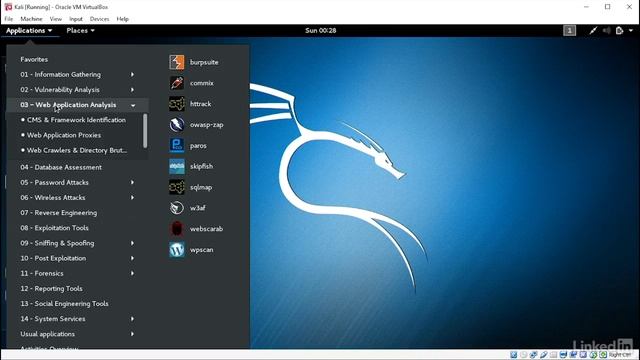Image resolution: width=640 pixels, height=360 pixels.
Task: Open the system menu dropdown arrow
Action: click(x=631, y=31)
